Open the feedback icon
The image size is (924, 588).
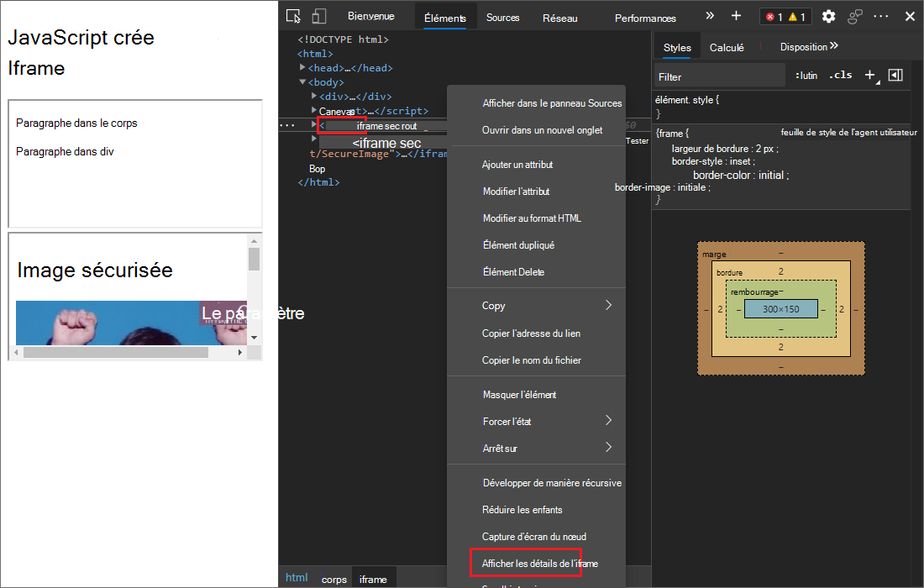tap(855, 17)
